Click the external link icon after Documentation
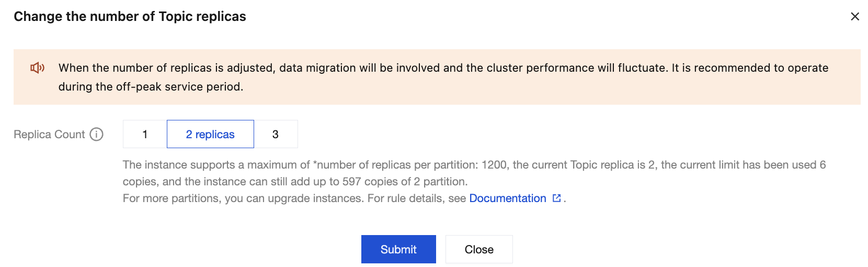This screenshot has width=868, height=267. (556, 198)
